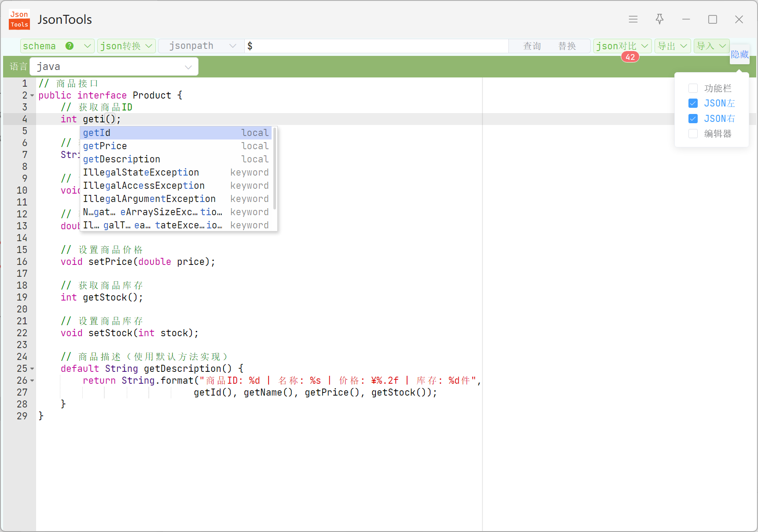Select getPrice autocomplete suggestion

(x=176, y=146)
